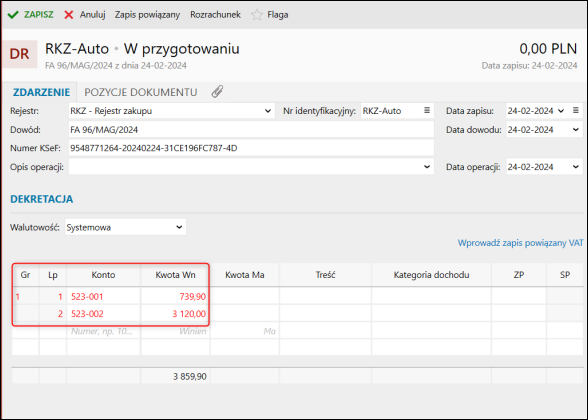Click the red X Anuluj icon
This screenshot has width=588, height=420.
(x=69, y=15)
